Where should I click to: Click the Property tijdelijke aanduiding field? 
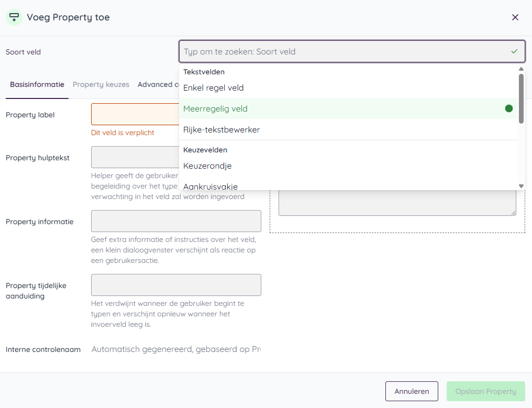coord(176,285)
